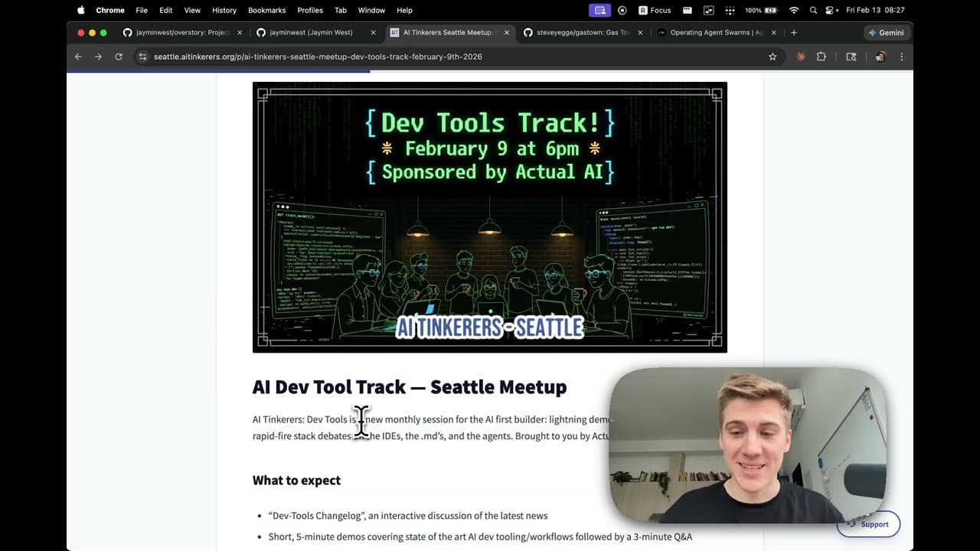This screenshot has height=551, width=980.
Task: Bookmark this page with the star icon
Action: 773,57
